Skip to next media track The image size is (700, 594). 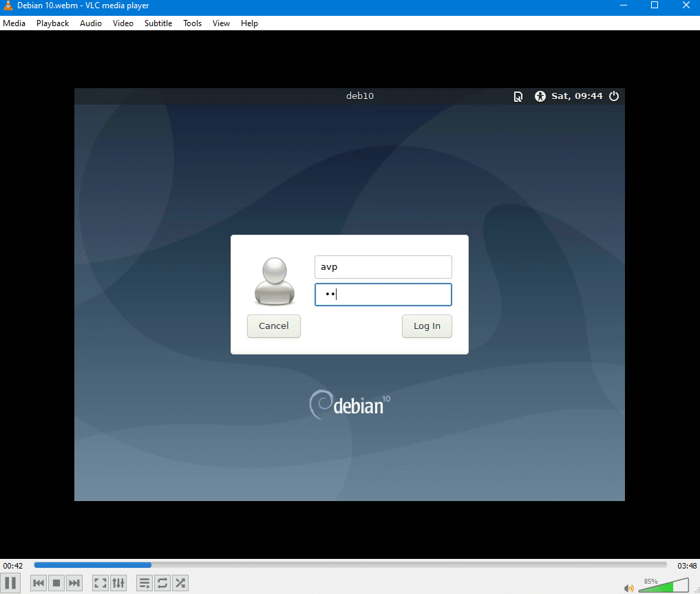[74, 583]
